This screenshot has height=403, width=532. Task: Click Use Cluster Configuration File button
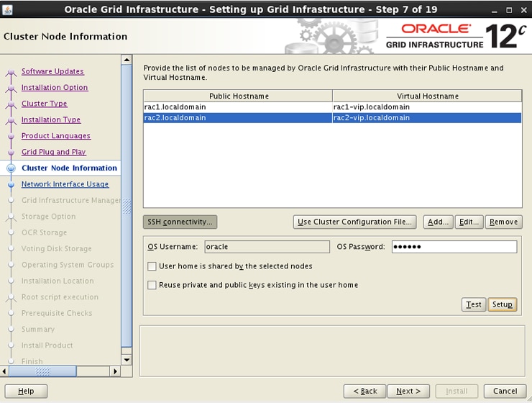[354, 222]
